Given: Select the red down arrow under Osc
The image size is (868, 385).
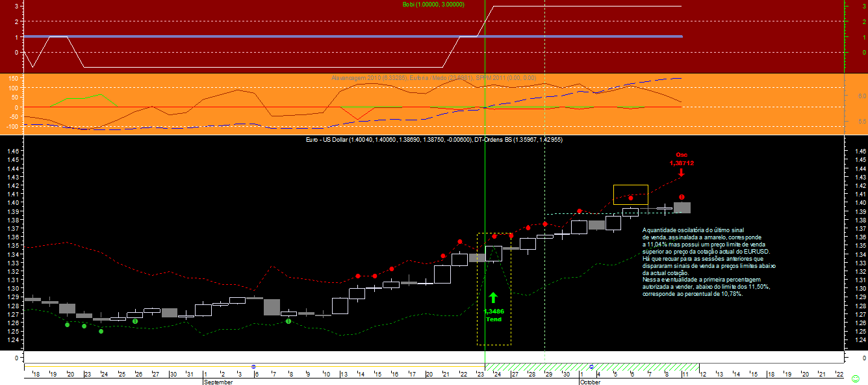Looking at the screenshot, I should click(x=680, y=172).
